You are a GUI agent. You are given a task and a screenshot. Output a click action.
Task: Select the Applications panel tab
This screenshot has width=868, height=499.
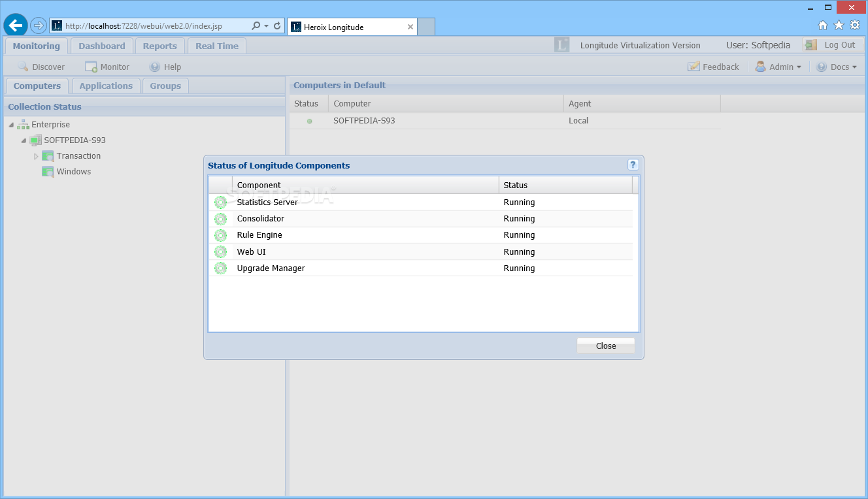click(x=106, y=86)
